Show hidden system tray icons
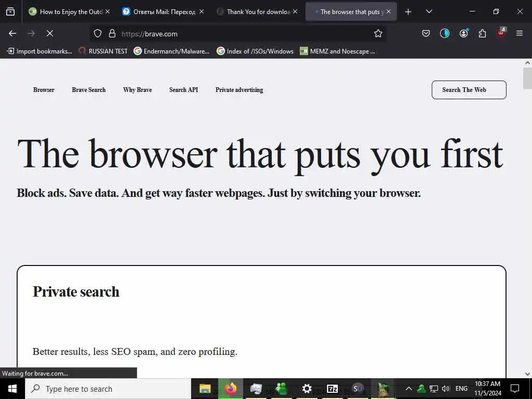 coord(409,389)
